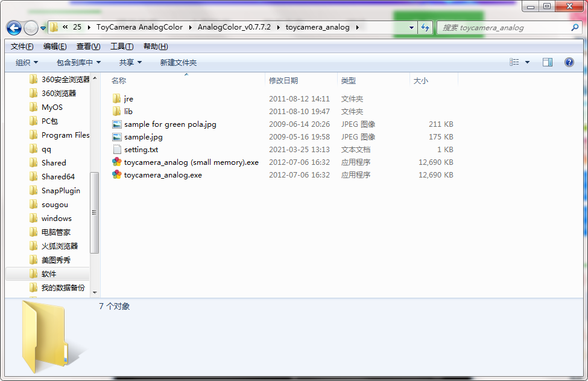
Task: Open the 编辑(E) menu
Action: 55,46
